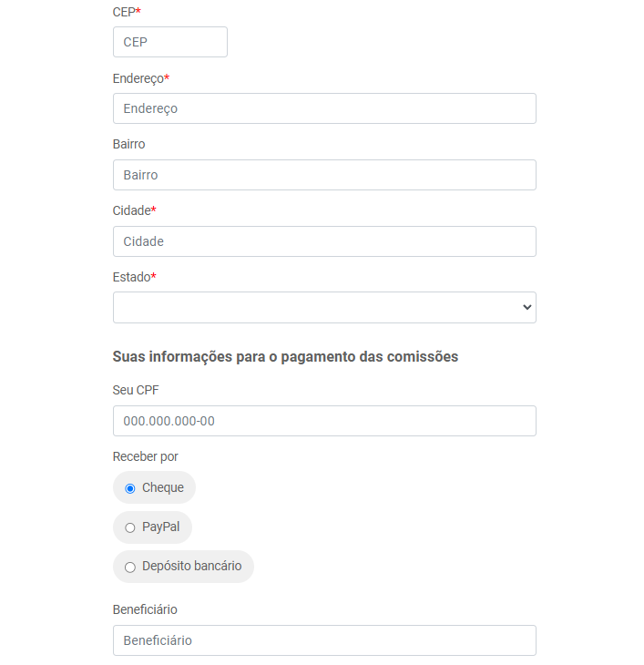Click the Depósito bancário label text
This screenshot has width=644, height=665.
[x=191, y=567]
